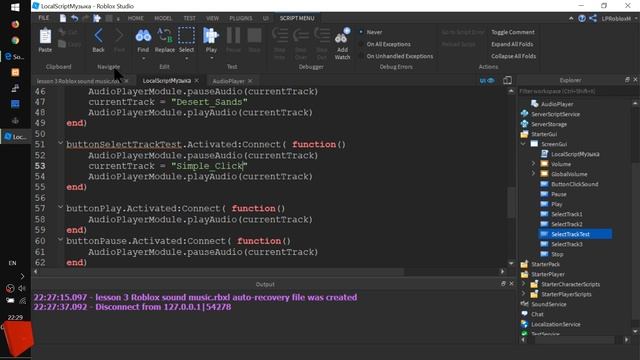Image resolution: width=640 pixels, height=360 pixels.
Task: Click the quick access plugin icon beside redo
Action: [x=97, y=18]
